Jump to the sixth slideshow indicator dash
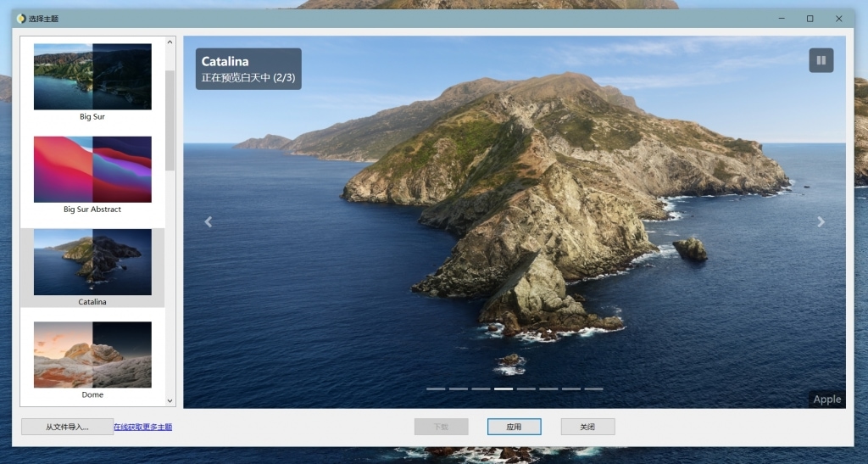The height and width of the screenshot is (464, 868). click(x=548, y=389)
